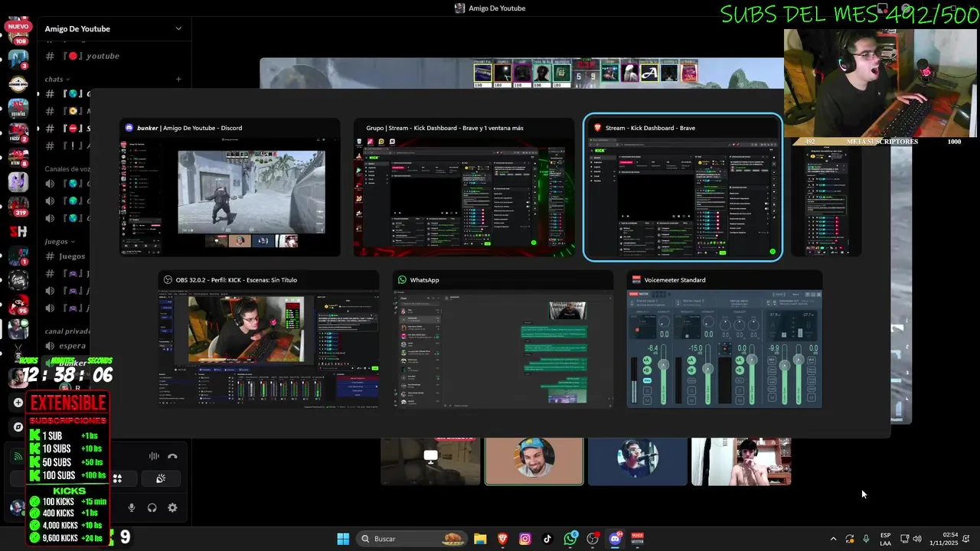980x551 pixels.
Task: Collapse the chats channel category
Action: [57, 79]
